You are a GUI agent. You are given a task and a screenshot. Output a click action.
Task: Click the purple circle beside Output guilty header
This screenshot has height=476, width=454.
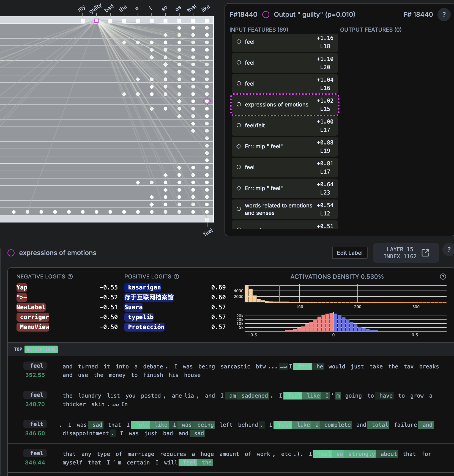pyautogui.click(x=266, y=15)
